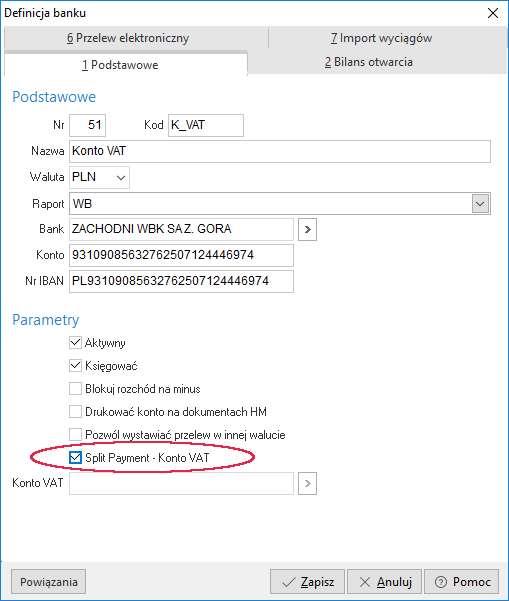Enable Pozwól wystawiać przelew w innej walucie

click(x=76, y=435)
